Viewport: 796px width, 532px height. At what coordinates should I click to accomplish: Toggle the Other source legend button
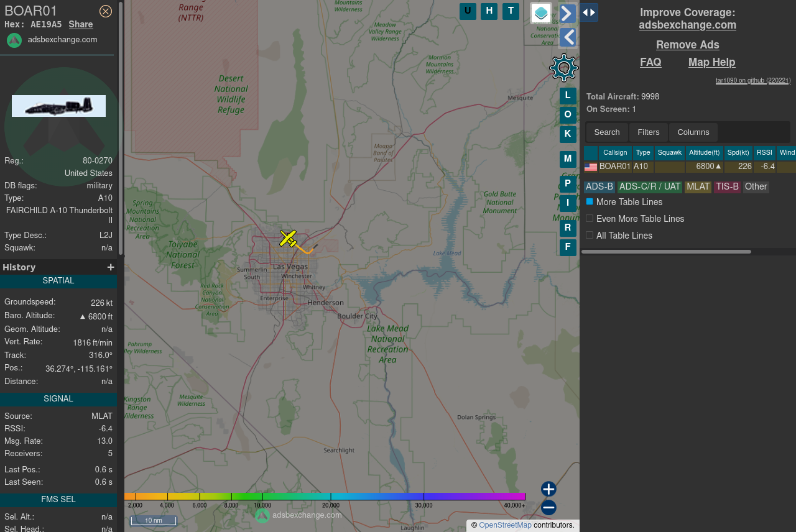point(756,187)
